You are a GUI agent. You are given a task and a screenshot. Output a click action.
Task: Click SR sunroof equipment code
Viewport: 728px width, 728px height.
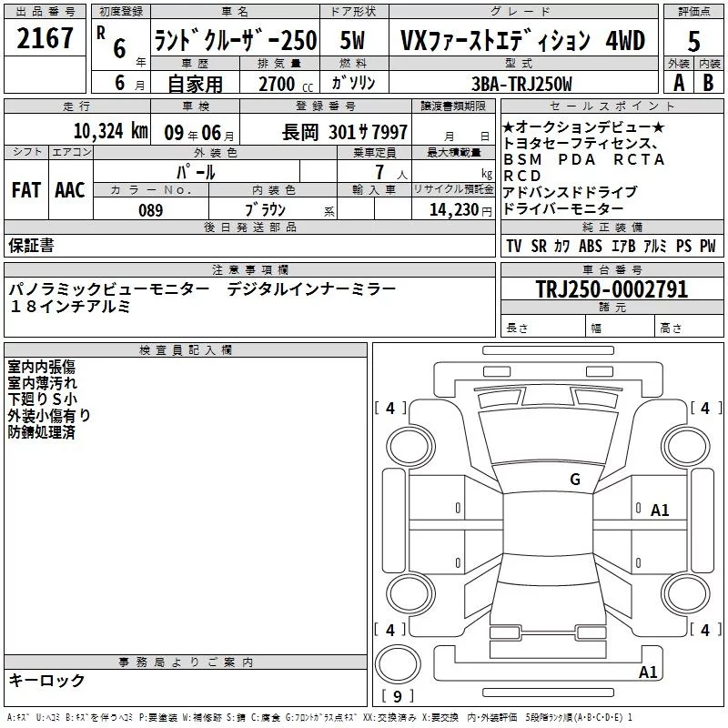tap(539, 246)
